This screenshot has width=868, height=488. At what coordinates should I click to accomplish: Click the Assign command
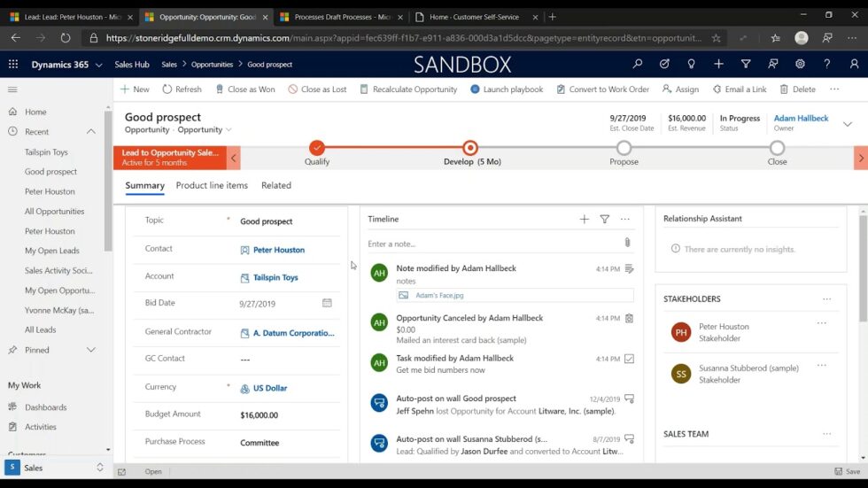pos(680,89)
